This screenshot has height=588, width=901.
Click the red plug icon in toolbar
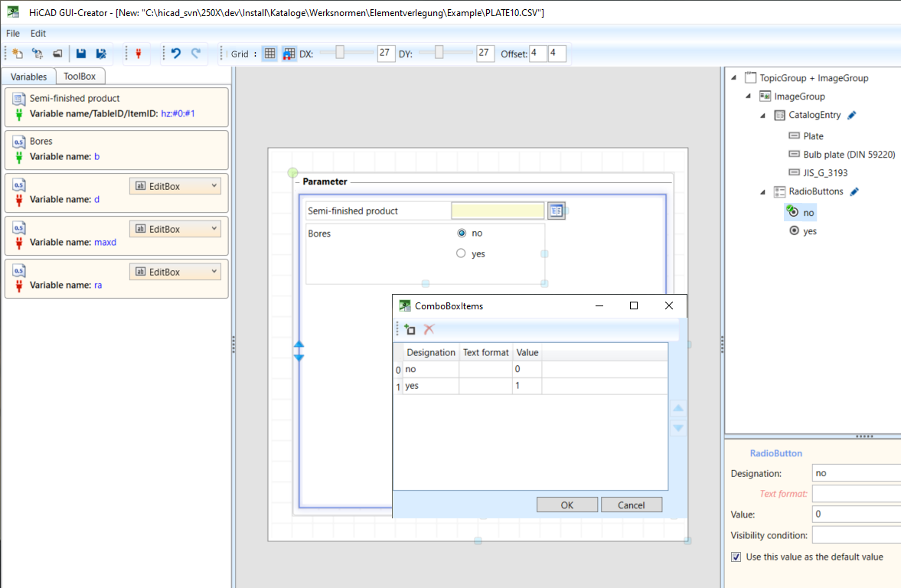click(139, 54)
